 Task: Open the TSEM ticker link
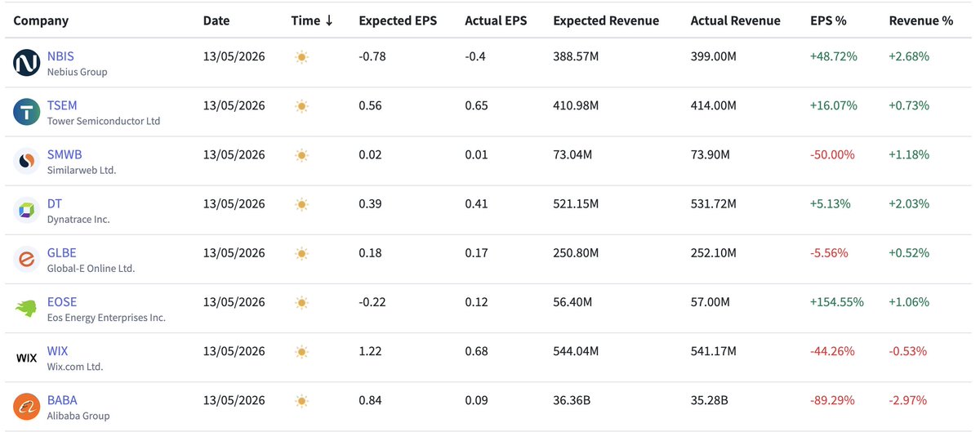coord(62,105)
